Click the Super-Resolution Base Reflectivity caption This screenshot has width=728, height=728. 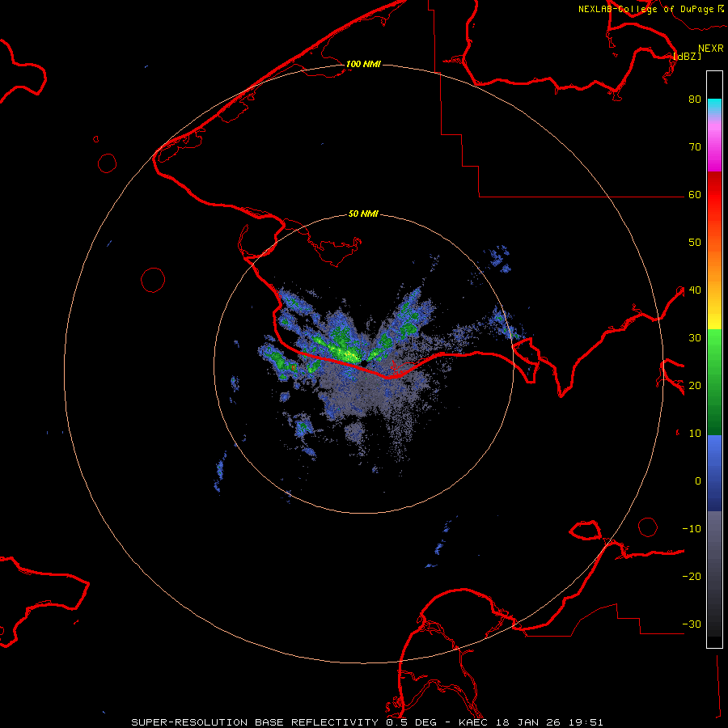tap(367, 722)
